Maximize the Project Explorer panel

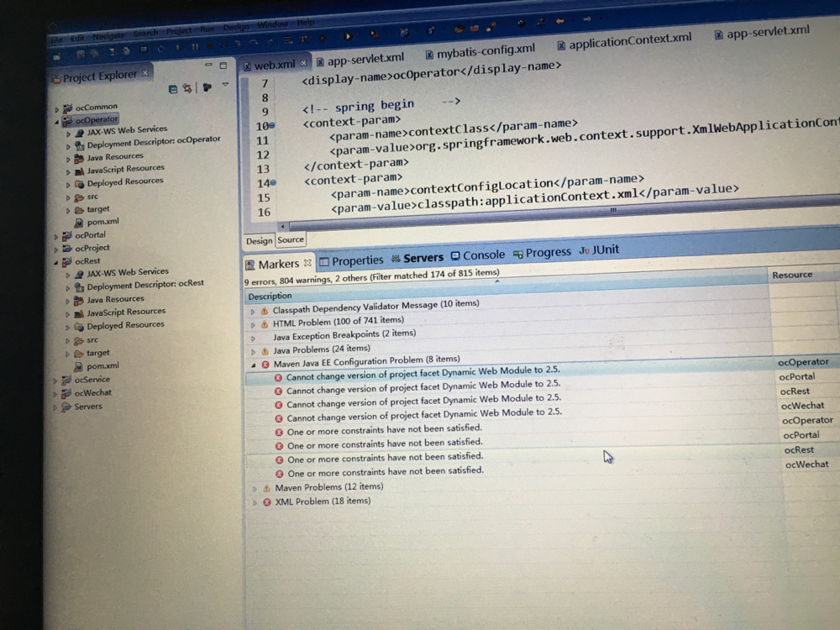coord(223,65)
